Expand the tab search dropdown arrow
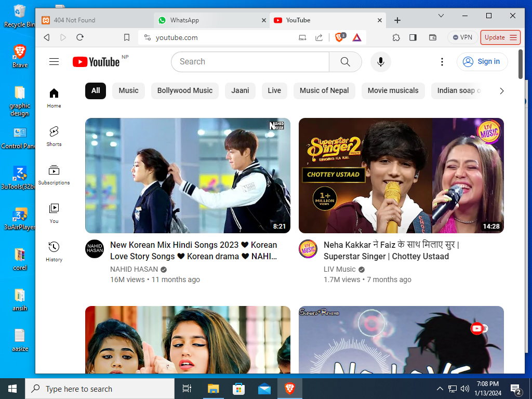This screenshot has height=399, width=532. 441,16
